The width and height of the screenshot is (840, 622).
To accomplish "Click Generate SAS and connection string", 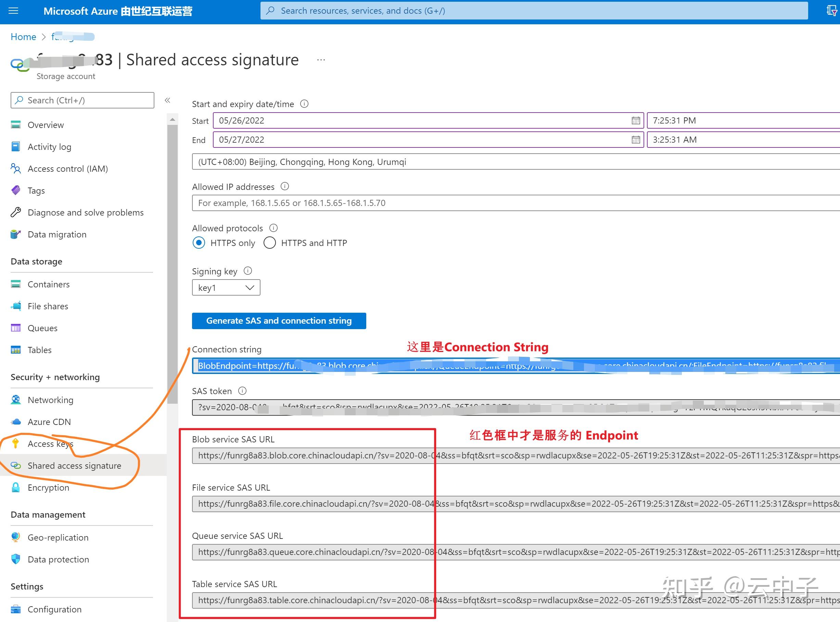I will coord(279,321).
